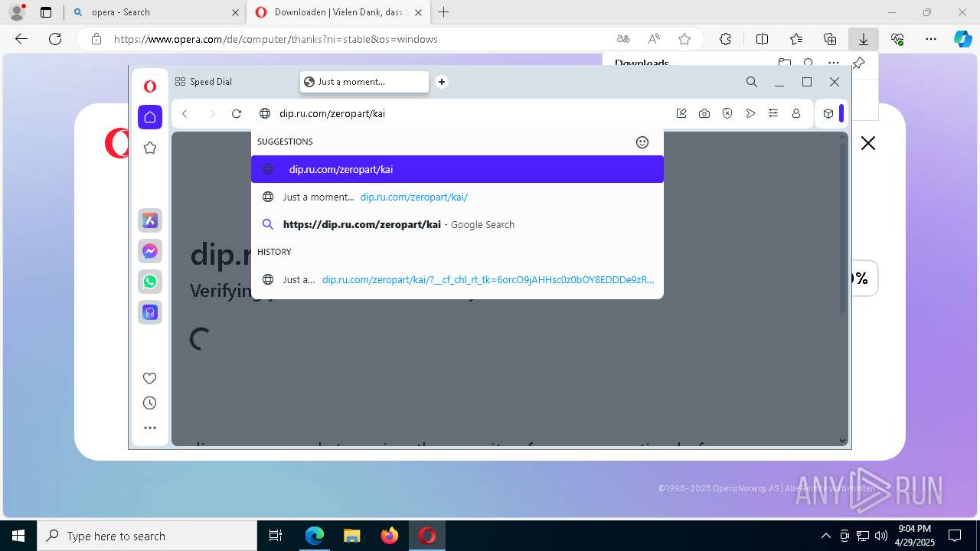Open Firefox from taskbar
This screenshot has height=551, width=980.
[x=390, y=536]
